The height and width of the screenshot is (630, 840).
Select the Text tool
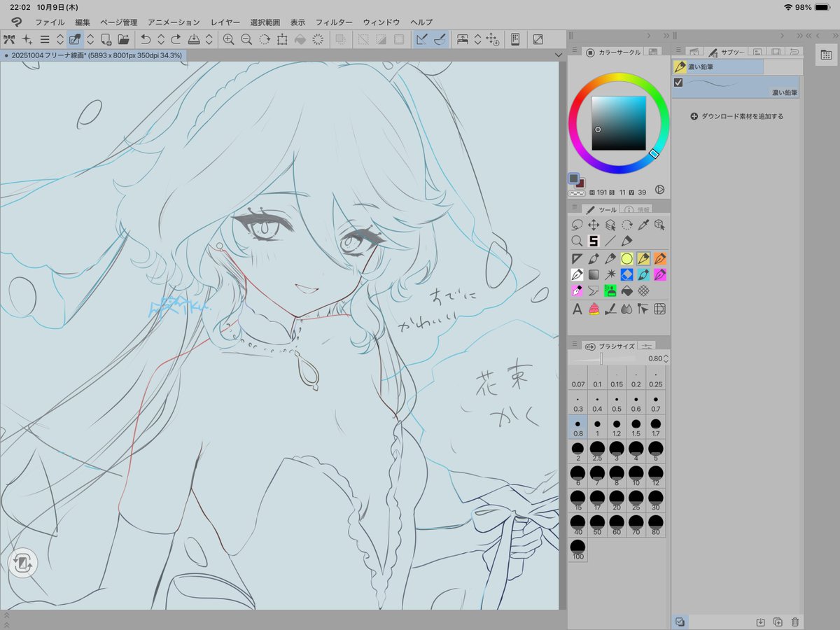click(x=577, y=309)
